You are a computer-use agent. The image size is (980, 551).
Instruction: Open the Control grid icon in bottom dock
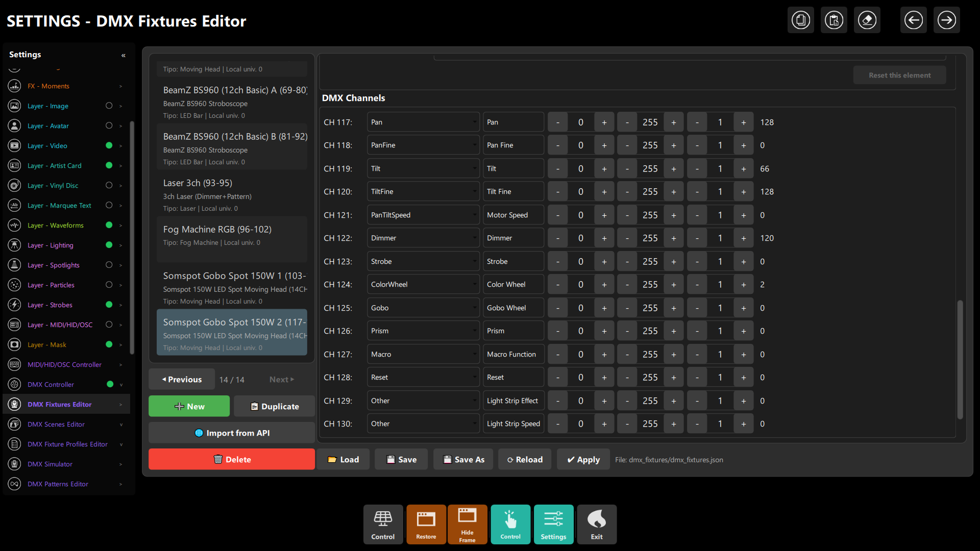tap(383, 524)
